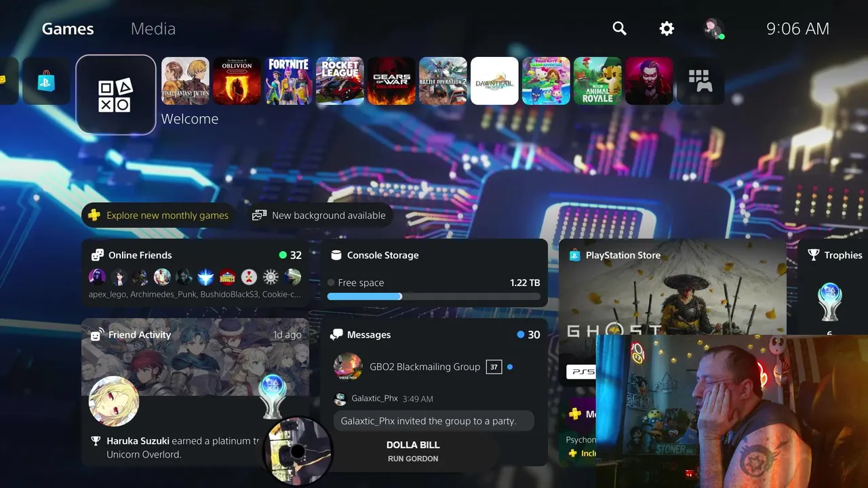Click the apex_lego friends name list
Viewport: 868px width, 488px height.
(195, 294)
